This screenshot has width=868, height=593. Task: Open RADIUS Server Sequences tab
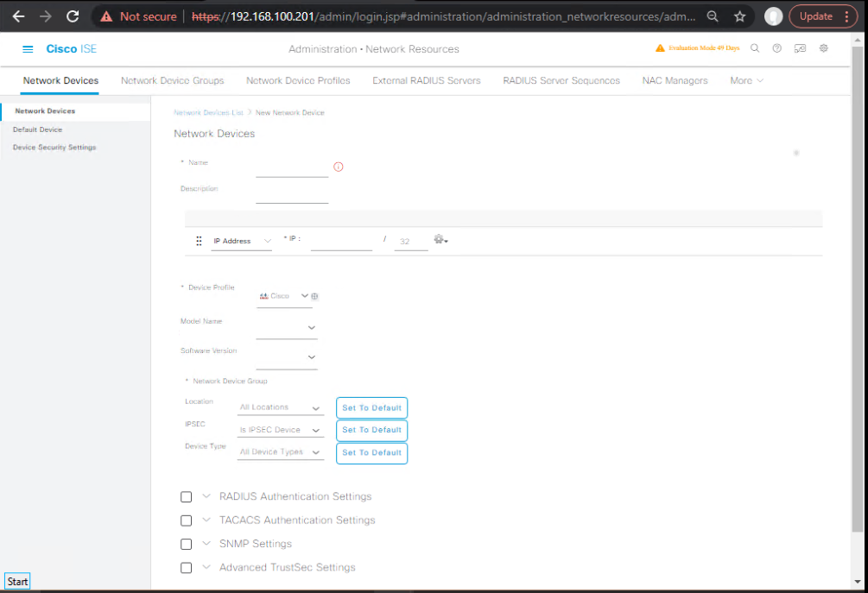coord(561,81)
